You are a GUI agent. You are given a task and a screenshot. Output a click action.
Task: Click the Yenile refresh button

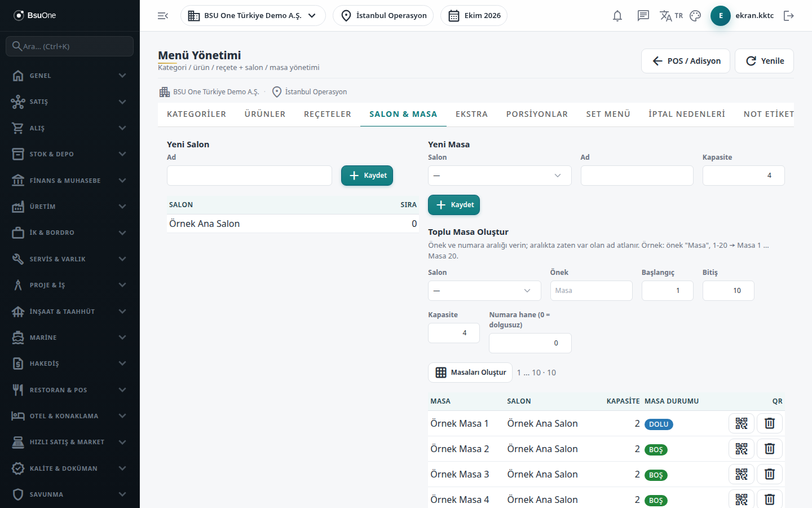click(x=764, y=61)
